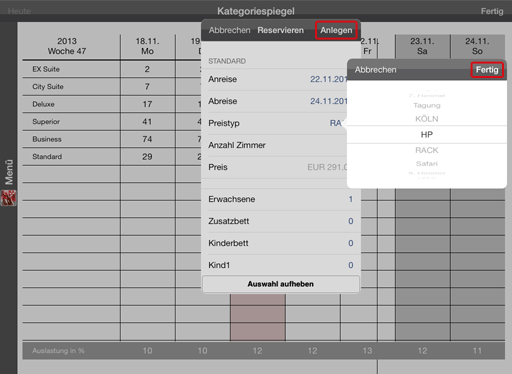This screenshot has width=512, height=374.
Task: Cancel the price type picker
Action: (375, 70)
